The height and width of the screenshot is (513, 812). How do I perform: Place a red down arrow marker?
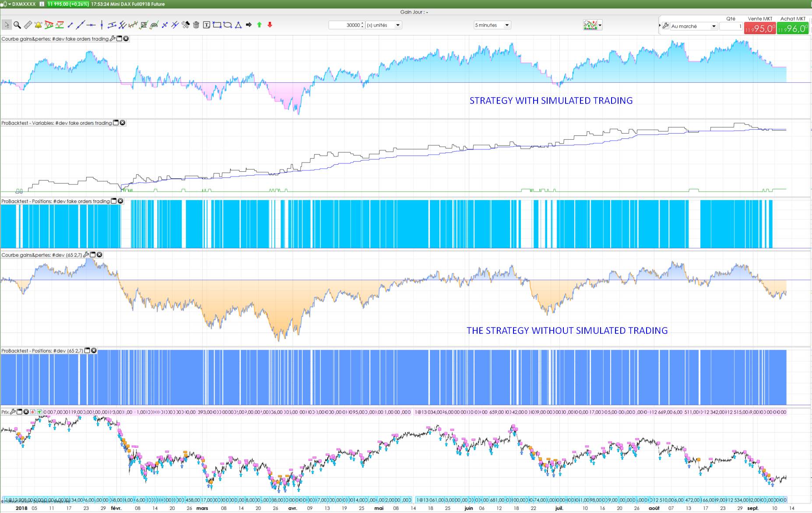(270, 25)
